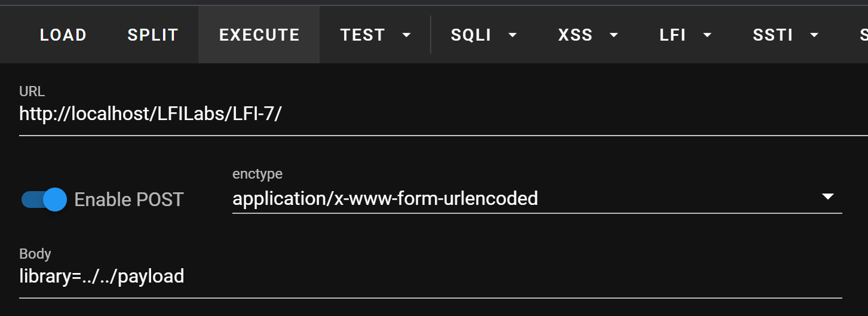The image size is (868, 316).
Task: Click the caret icon next to SQLI
Action: pos(513,35)
